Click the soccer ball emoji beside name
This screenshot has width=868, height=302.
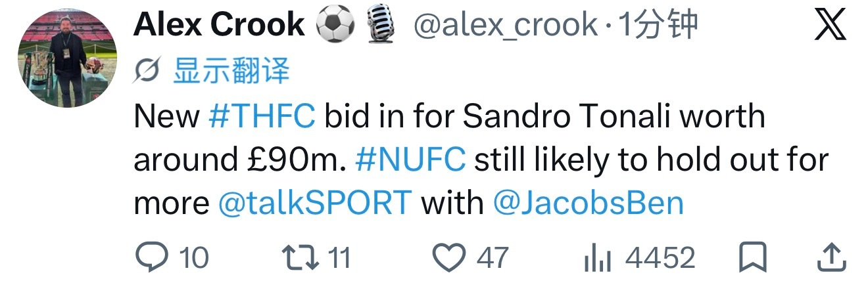335,25
